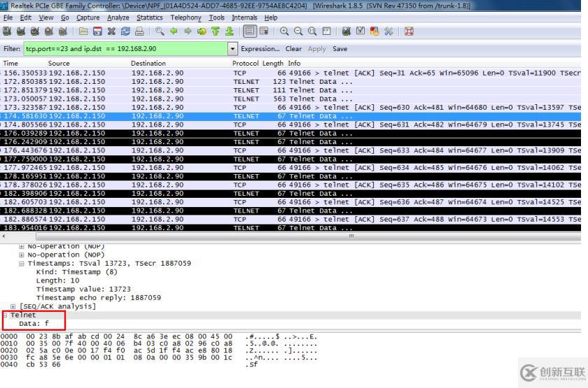Image resolution: width=588 pixels, height=388 pixels.
Task: Select packet at time 176.039289
Action: [x=290, y=134]
